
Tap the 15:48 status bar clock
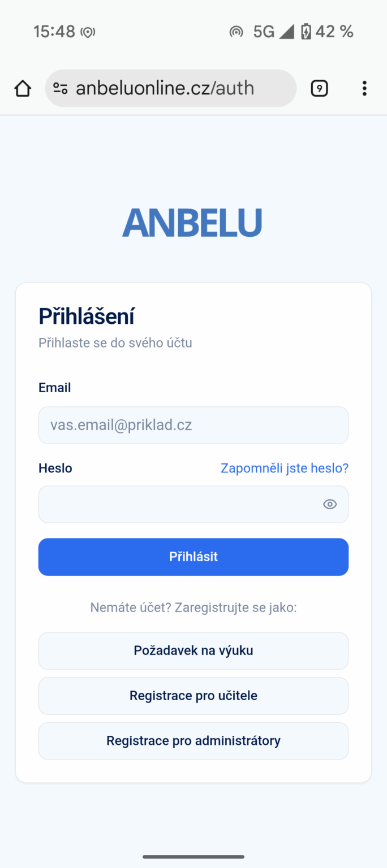tap(54, 32)
